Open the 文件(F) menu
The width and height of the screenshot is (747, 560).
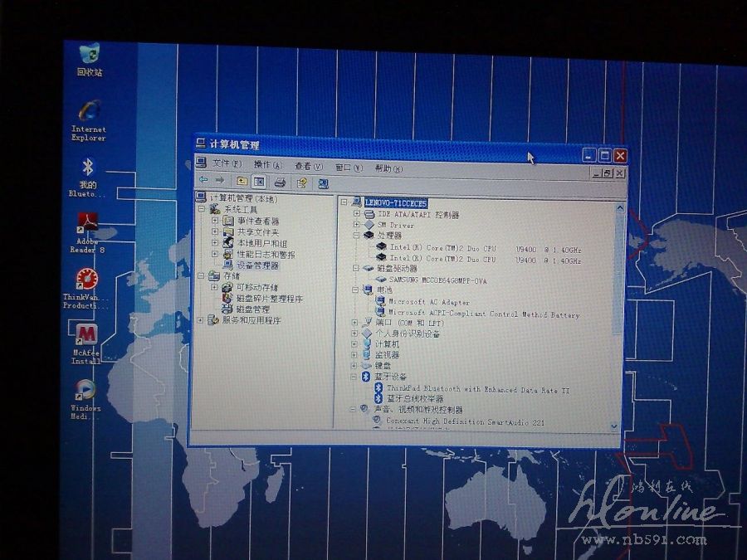point(227,164)
